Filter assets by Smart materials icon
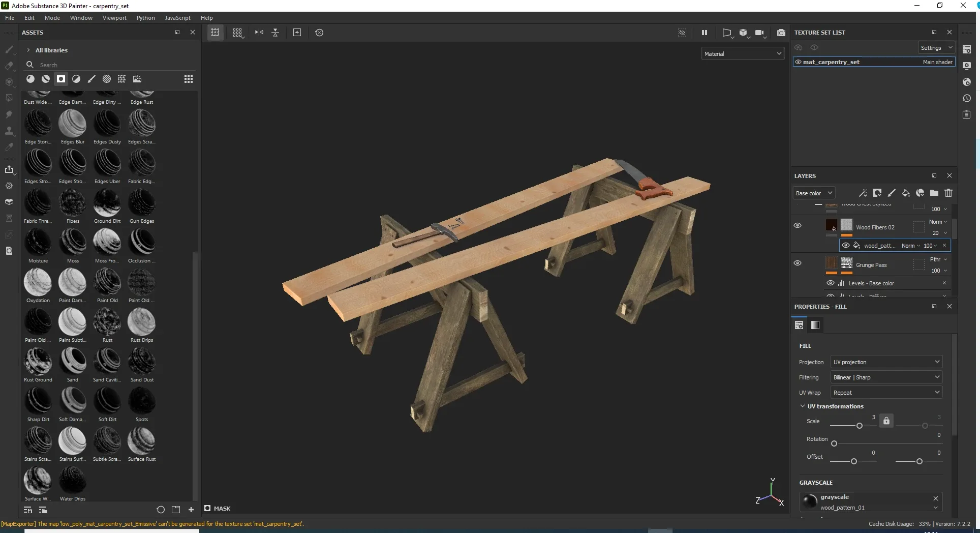Screen dimensions: 980x533 [x=46, y=79]
